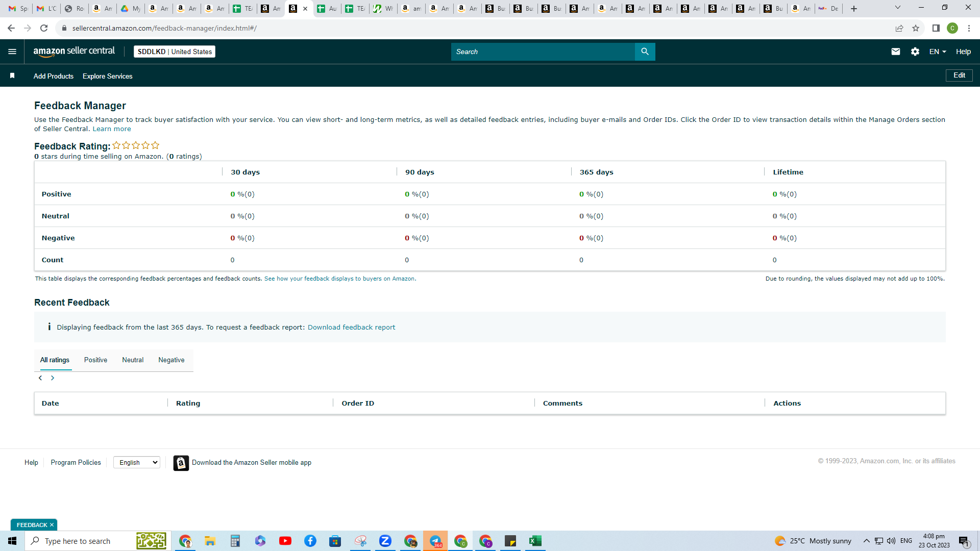Select the Neutral tab
Viewport: 980px width, 551px height.
[133, 360]
